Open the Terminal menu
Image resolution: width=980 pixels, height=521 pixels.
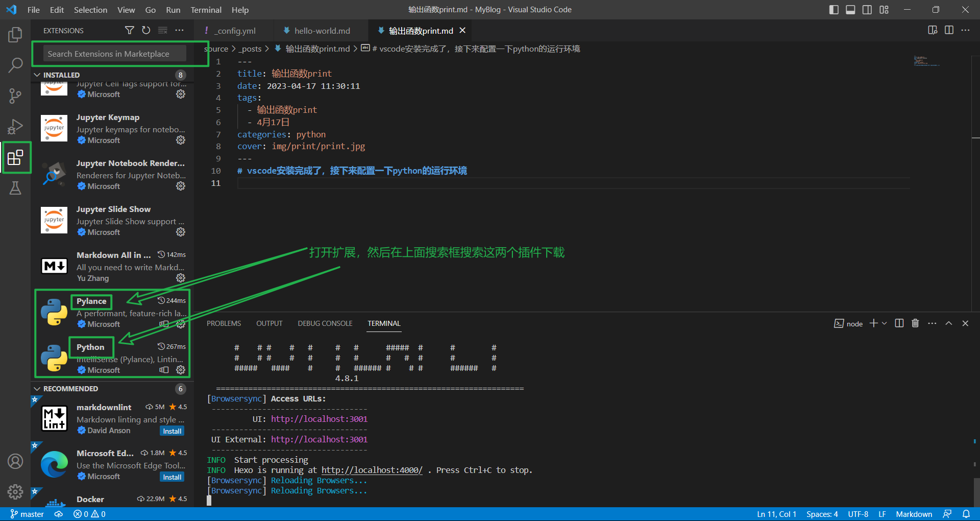coord(206,10)
